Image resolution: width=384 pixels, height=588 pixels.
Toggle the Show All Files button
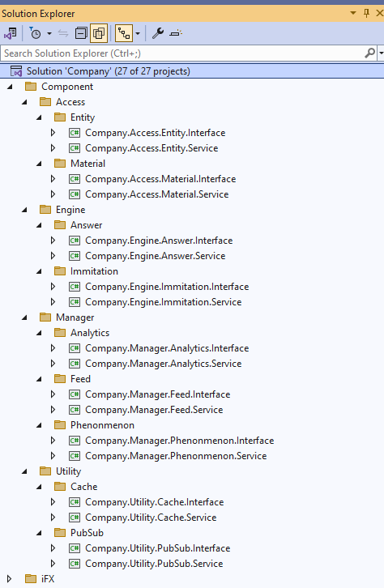click(99, 34)
